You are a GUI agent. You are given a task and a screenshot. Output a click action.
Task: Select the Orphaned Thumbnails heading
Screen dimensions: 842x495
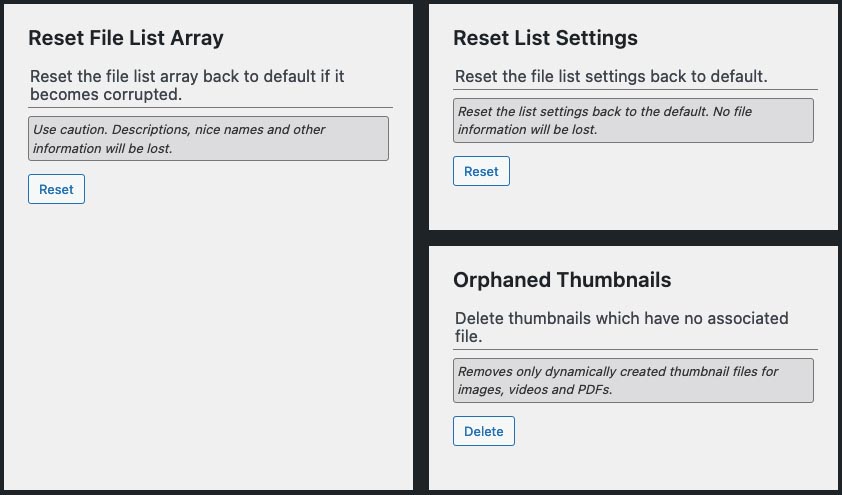(x=562, y=280)
